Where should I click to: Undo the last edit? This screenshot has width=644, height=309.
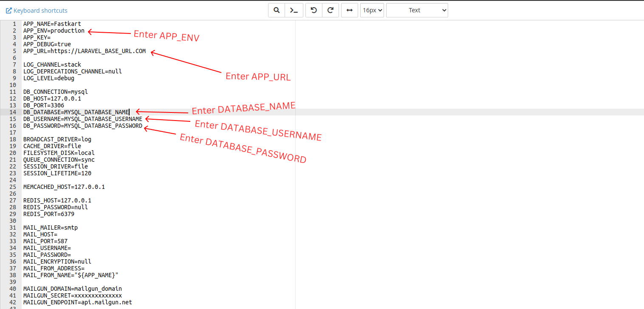314,10
